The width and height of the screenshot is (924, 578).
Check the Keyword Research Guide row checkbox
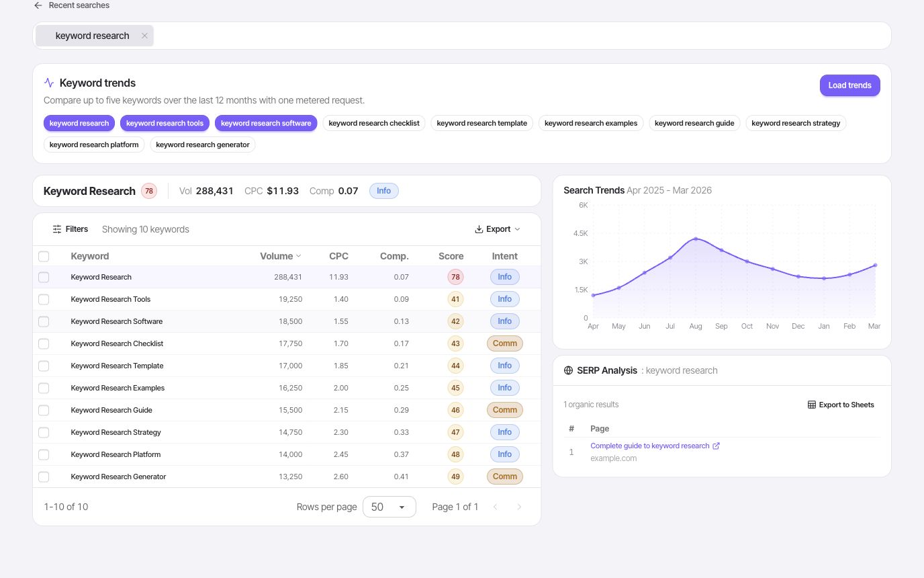coord(44,410)
